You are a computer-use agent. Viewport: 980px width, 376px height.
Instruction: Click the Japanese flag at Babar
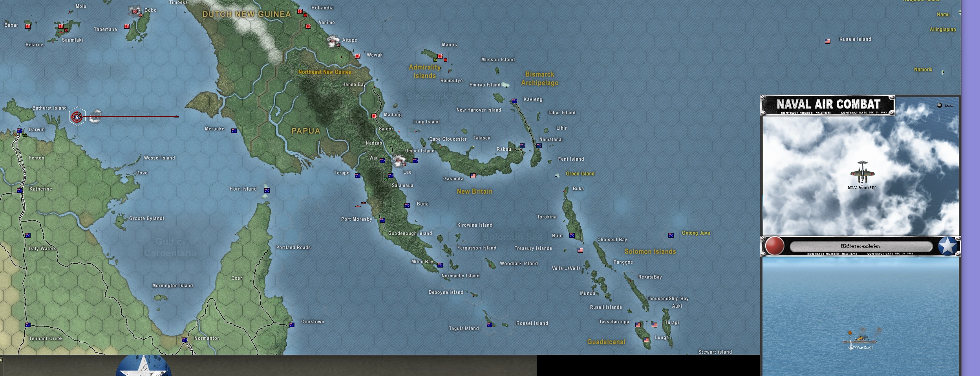[28, 26]
